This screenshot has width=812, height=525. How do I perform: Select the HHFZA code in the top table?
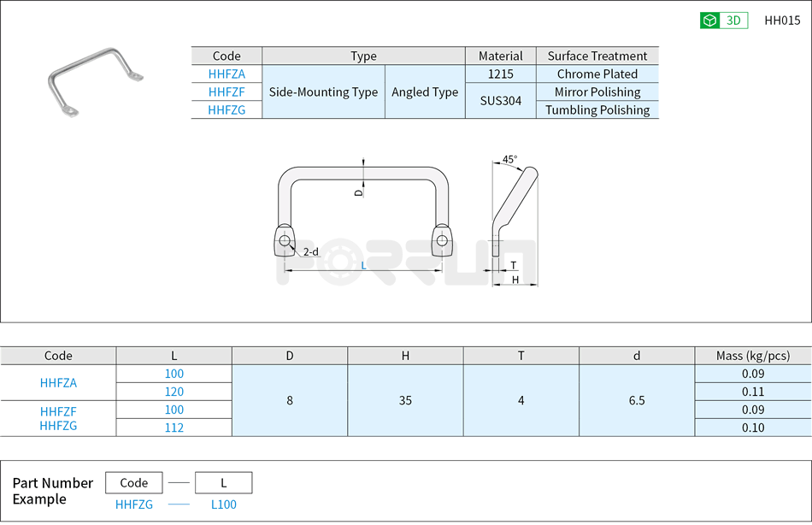227,74
